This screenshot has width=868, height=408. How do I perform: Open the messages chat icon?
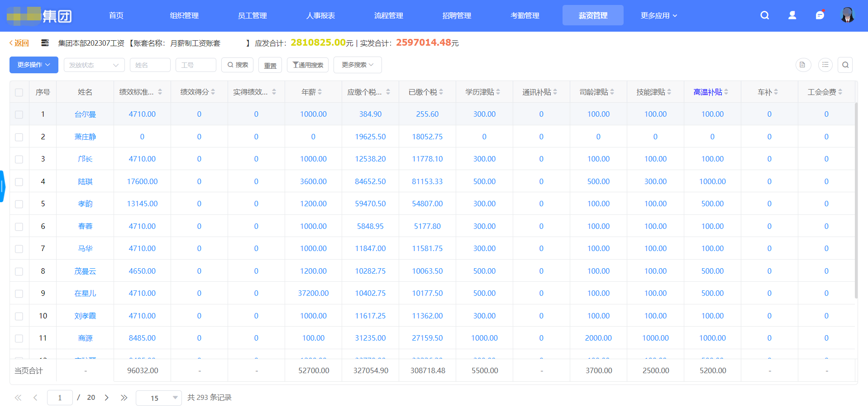pyautogui.click(x=820, y=15)
